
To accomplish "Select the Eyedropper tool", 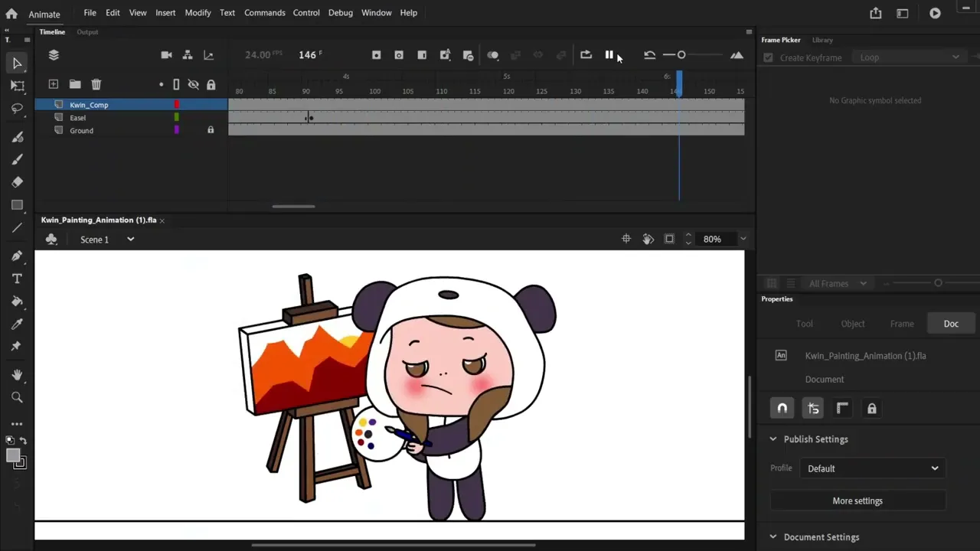I will [x=17, y=324].
